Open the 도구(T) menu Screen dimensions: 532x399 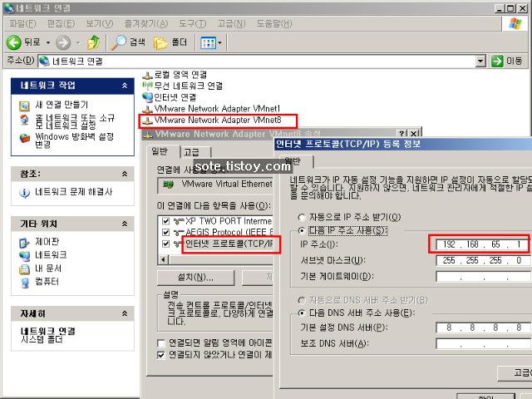click(193, 24)
